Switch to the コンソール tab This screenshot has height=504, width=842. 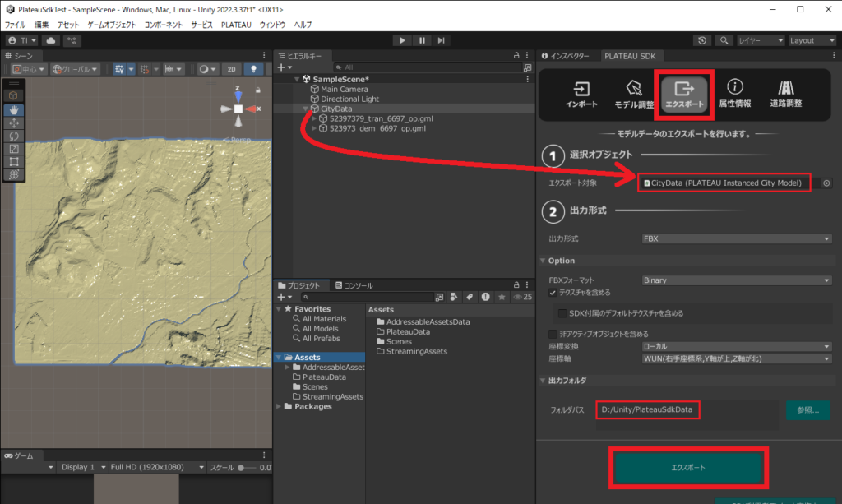click(x=354, y=285)
